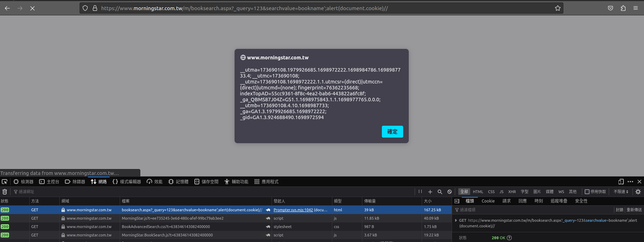Open the Firefox hamburger menu
Image resolution: width=644 pixels, height=242 pixels.
[x=636, y=8]
